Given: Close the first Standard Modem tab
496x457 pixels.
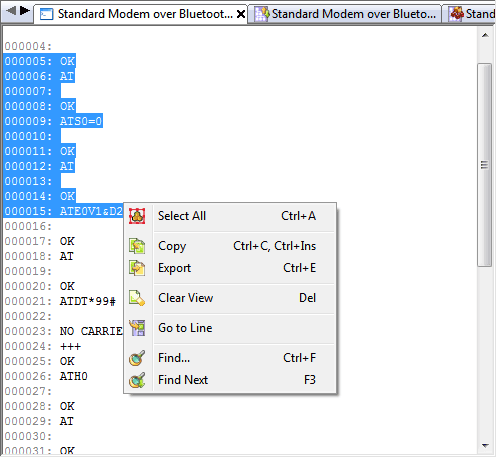Looking at the screenshot, I should pos(241,14).
